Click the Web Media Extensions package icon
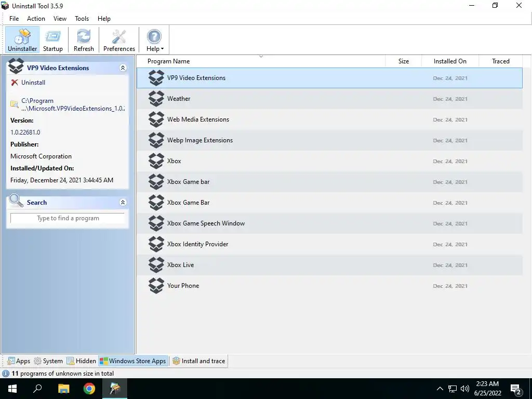This screenshot has height=399, width=532. coord(156,119)
